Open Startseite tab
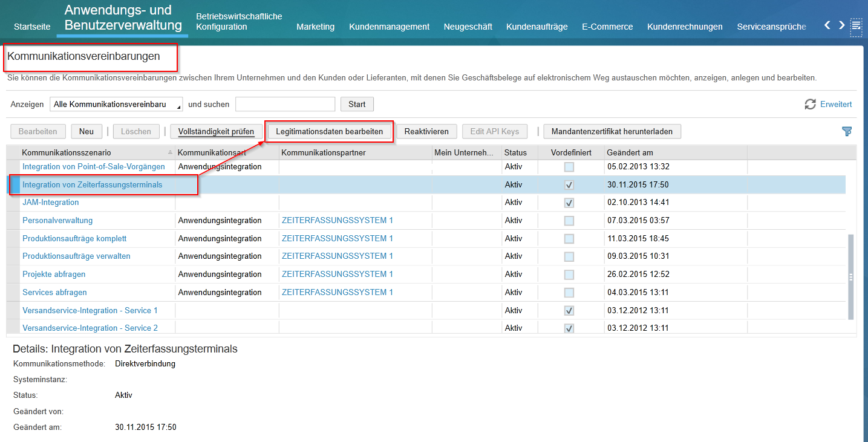This screenshot has width=868, height=442. pyautogui.click(x=32, y=27)
